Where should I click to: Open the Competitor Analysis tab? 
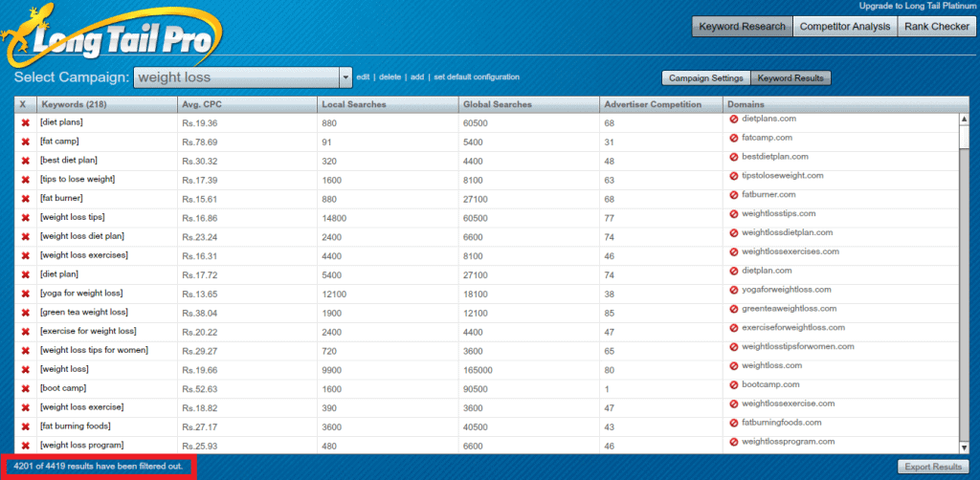pos(845,27)
